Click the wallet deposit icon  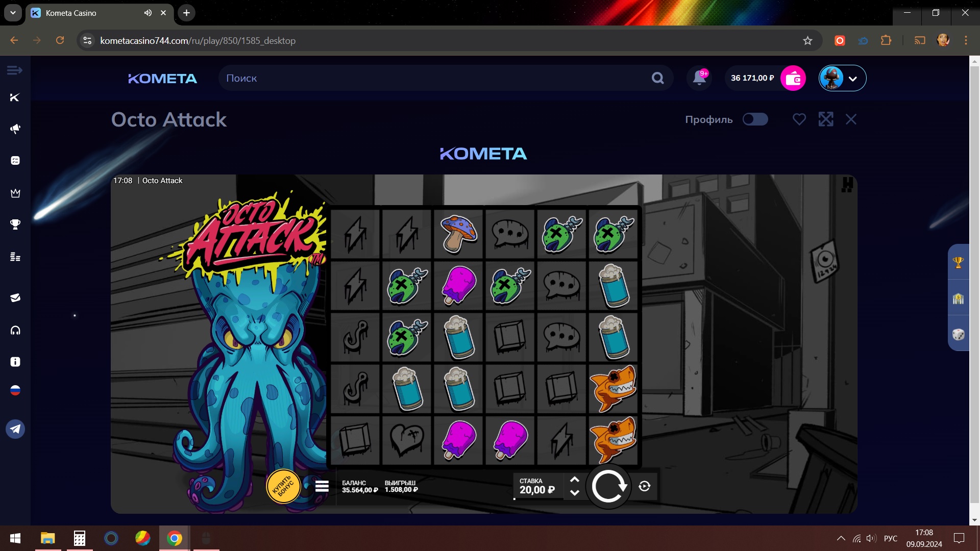click(793, 78)
